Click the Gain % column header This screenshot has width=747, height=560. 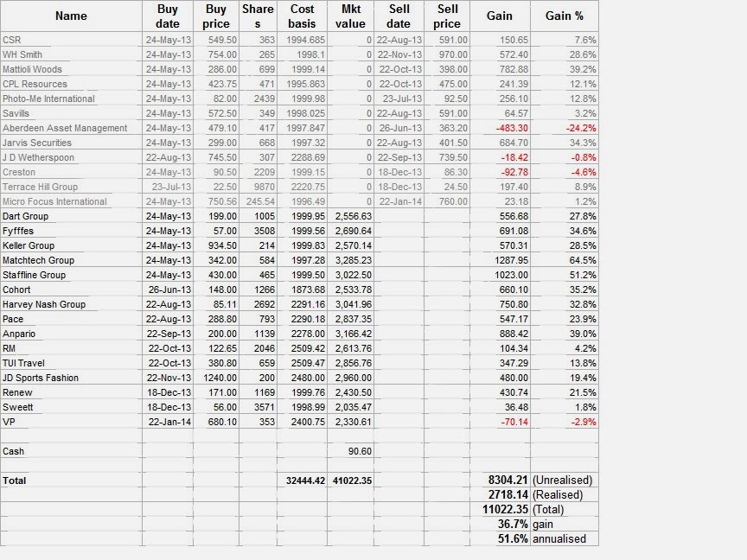(x=564, y=16)
